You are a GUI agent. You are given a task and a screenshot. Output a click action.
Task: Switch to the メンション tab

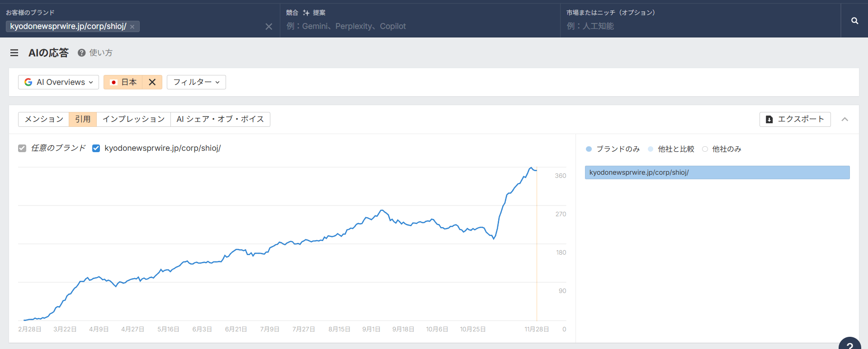coord(44,119)
